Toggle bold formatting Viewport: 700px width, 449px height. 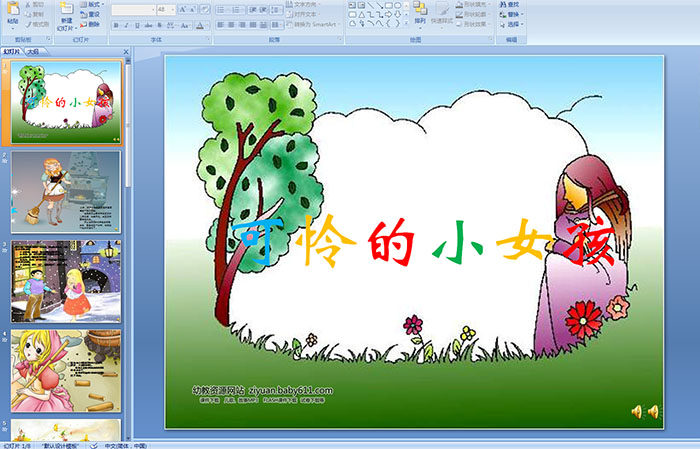click(114, 25)
